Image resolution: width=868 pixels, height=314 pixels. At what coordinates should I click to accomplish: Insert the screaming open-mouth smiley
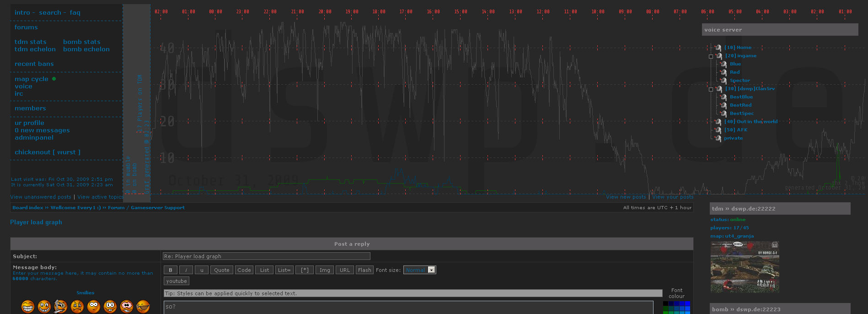[x=127, y=306]
